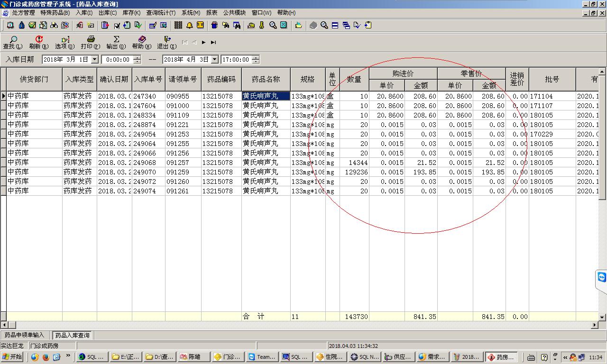
Task: Open the 查询统计(T) menu
Action: click(160, 13)
